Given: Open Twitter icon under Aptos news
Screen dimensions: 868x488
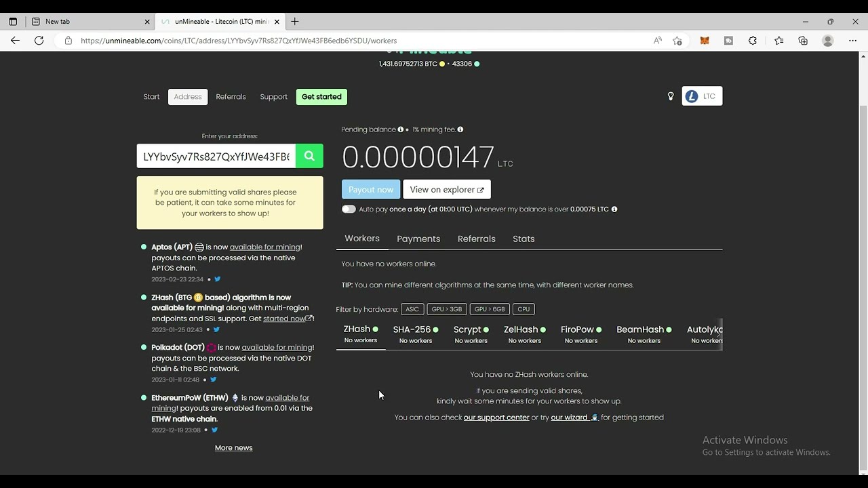Looking at the screenshot, I should pos(218,279).
